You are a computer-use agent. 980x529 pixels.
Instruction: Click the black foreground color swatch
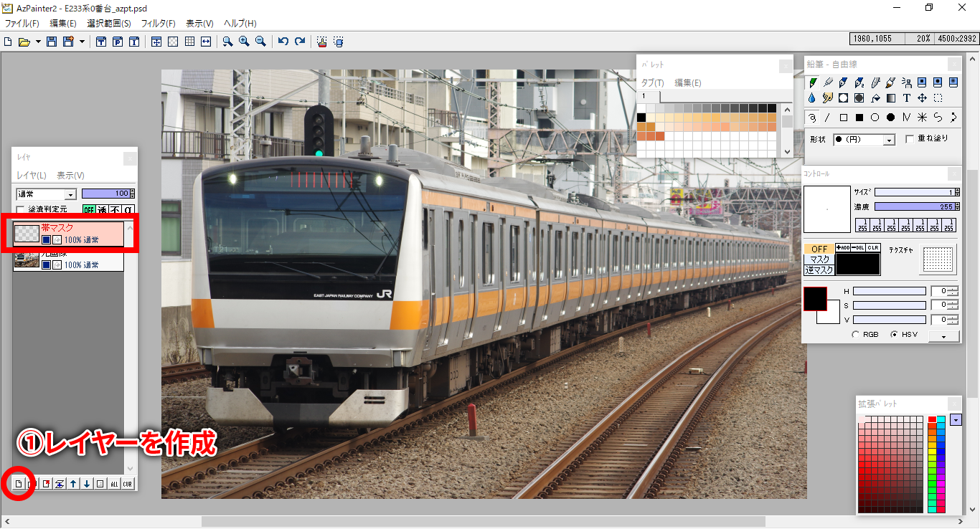tap(815, 299)
